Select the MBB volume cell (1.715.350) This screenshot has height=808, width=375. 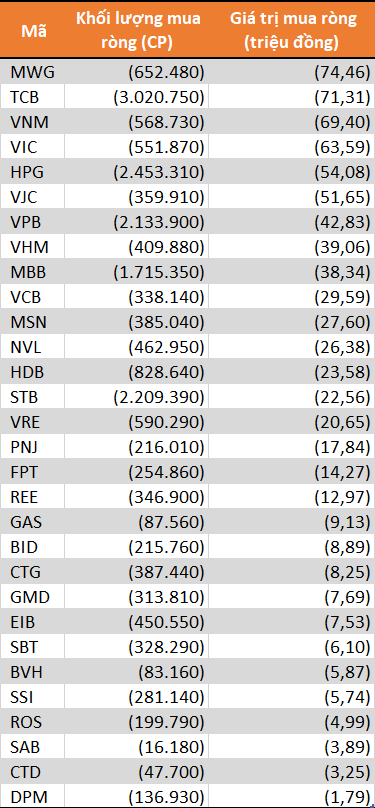coord(137,272)
